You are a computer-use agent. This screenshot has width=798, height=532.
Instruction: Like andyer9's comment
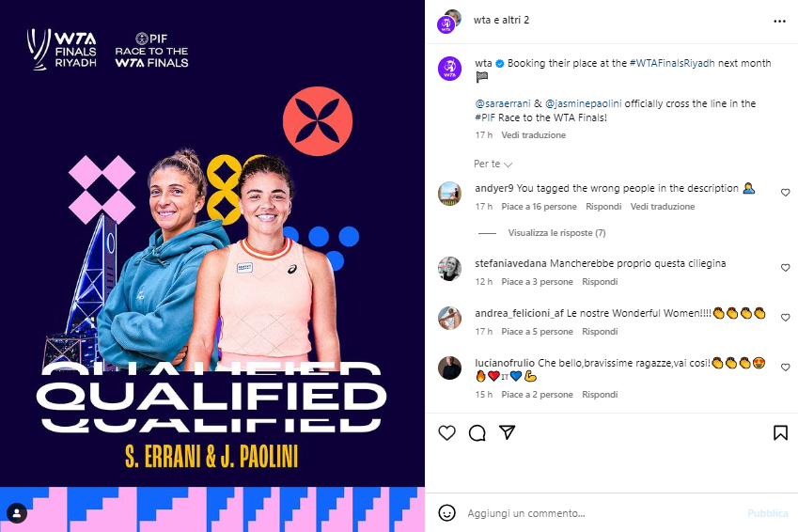[785, 193]
